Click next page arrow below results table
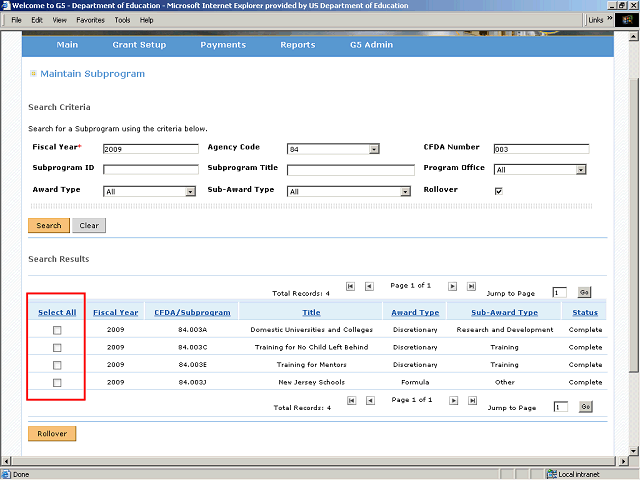The height and width of the screenshot is (480, 640). pyautogui.click(x=452, y=401)
